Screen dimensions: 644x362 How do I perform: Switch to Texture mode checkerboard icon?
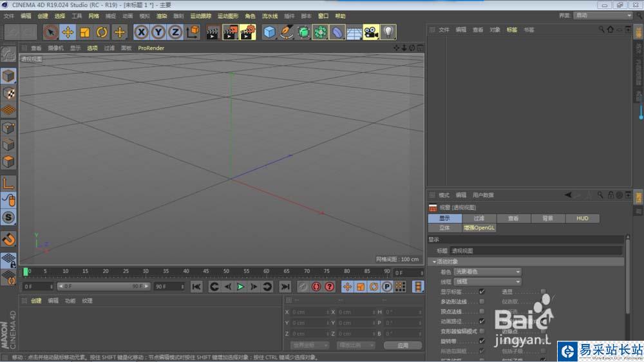click(8, 93)
